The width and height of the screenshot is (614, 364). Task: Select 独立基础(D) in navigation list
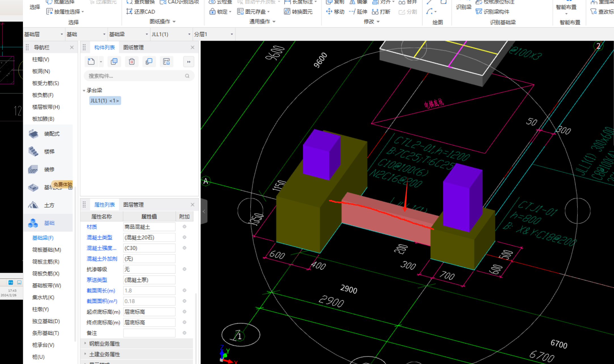point(46,321)
